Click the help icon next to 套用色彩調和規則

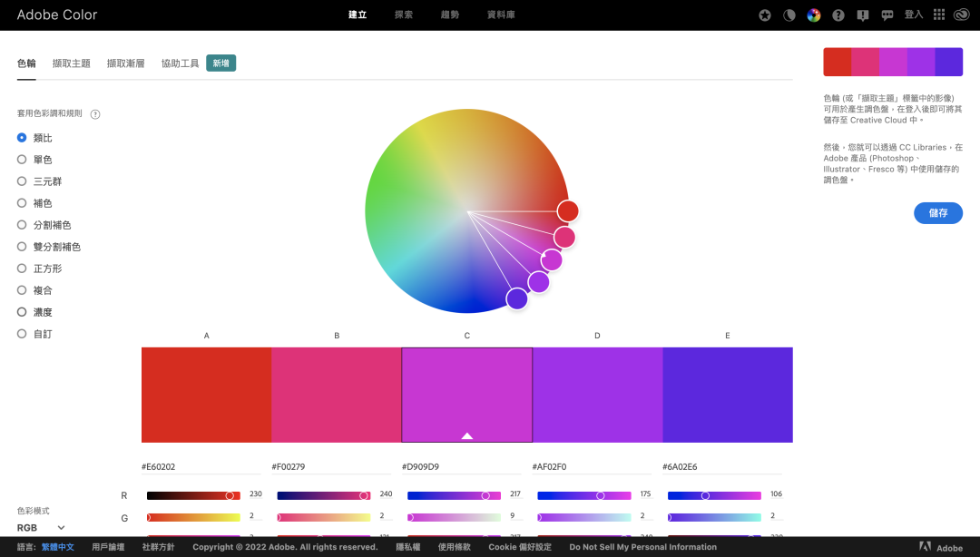click(x=95, y=113)
